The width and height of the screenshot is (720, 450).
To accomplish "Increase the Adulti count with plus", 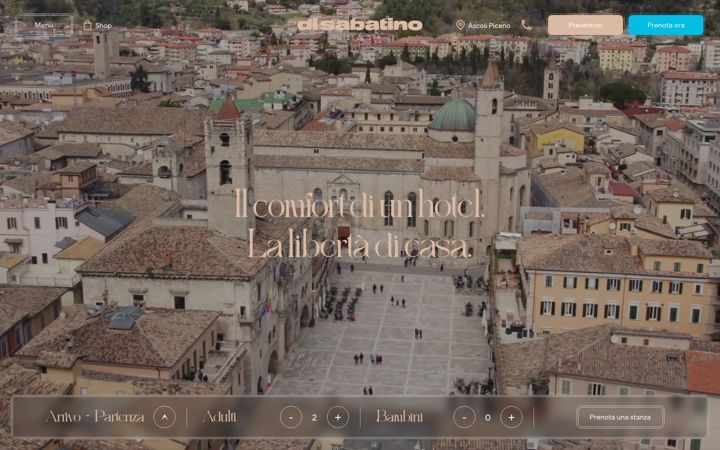I will pyautogui.click(x=338, y=417).
